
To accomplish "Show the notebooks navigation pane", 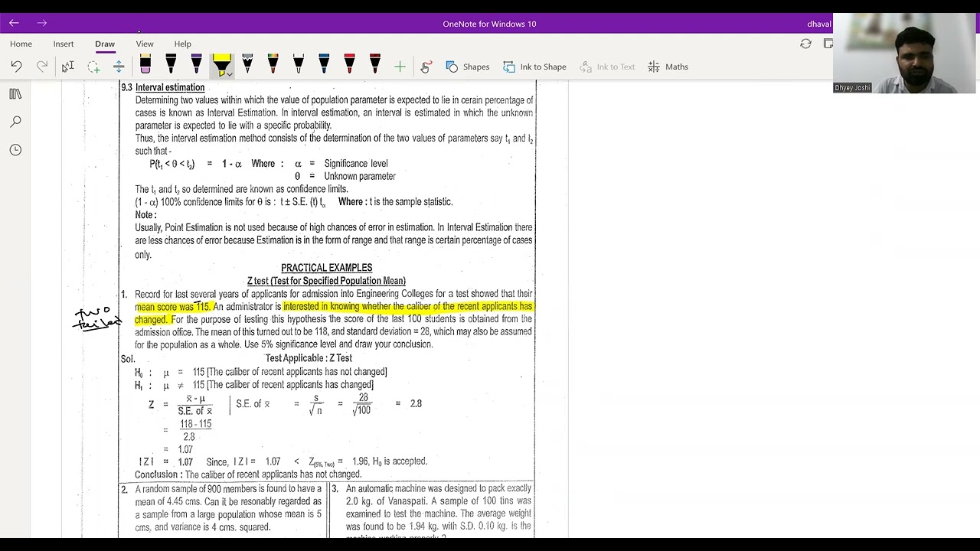I will 15,93.
